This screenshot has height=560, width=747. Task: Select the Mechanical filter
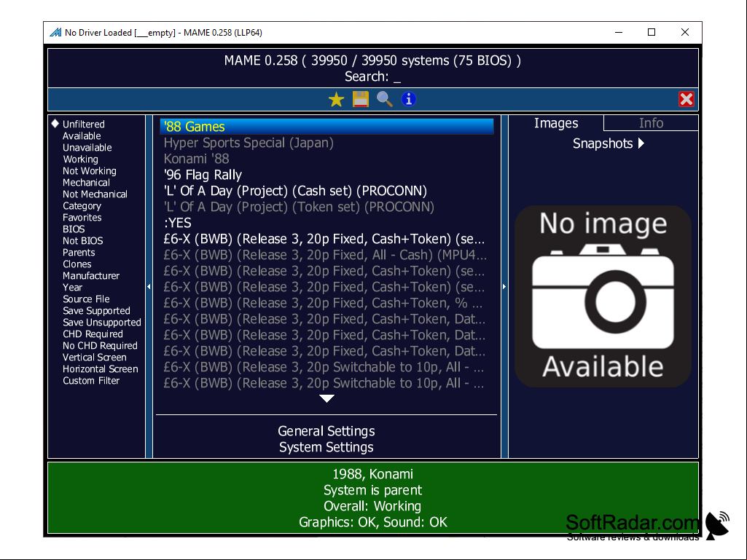pyautogui.click(x=86, y=182)
